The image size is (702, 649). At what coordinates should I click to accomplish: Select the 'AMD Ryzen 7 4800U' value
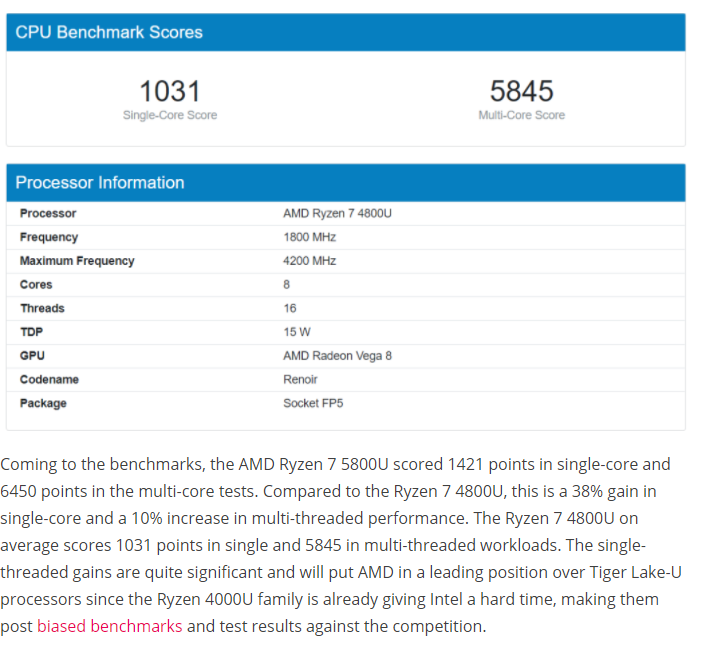point(337,213)
